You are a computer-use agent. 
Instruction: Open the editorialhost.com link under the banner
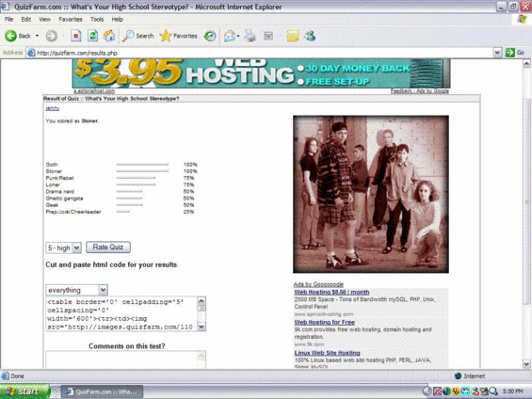click(x=94, y=91)
